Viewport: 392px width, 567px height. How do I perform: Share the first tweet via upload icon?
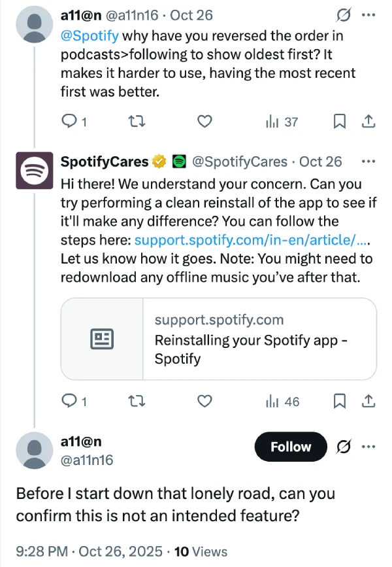(368, 122)
